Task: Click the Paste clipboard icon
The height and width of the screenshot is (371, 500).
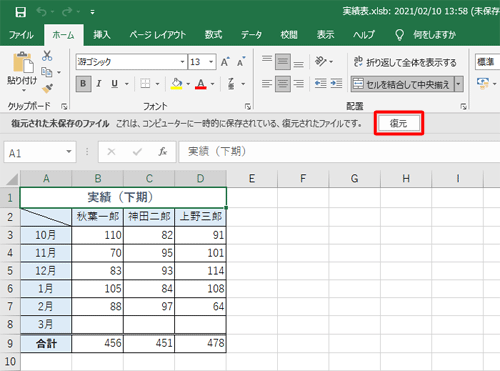Action: tap(23, 62)
